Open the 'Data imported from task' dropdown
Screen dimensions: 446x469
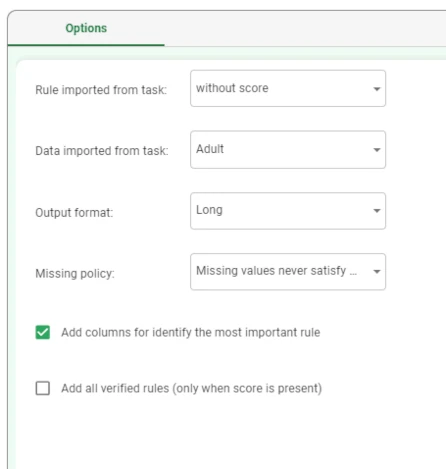pyautogui.click(x=288, y=150)
